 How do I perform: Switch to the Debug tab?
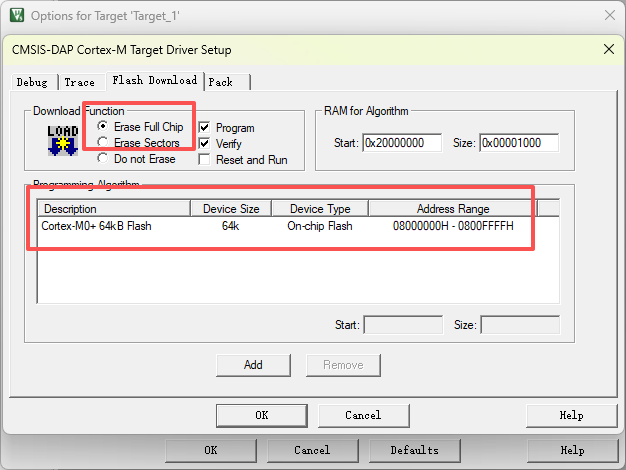coord(31,82)
